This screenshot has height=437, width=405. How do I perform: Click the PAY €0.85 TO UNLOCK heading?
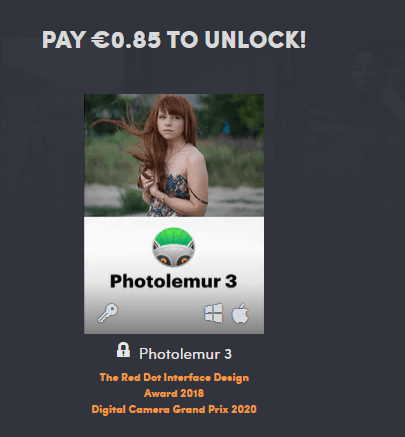pyautogui.click(x=174, y=40)
